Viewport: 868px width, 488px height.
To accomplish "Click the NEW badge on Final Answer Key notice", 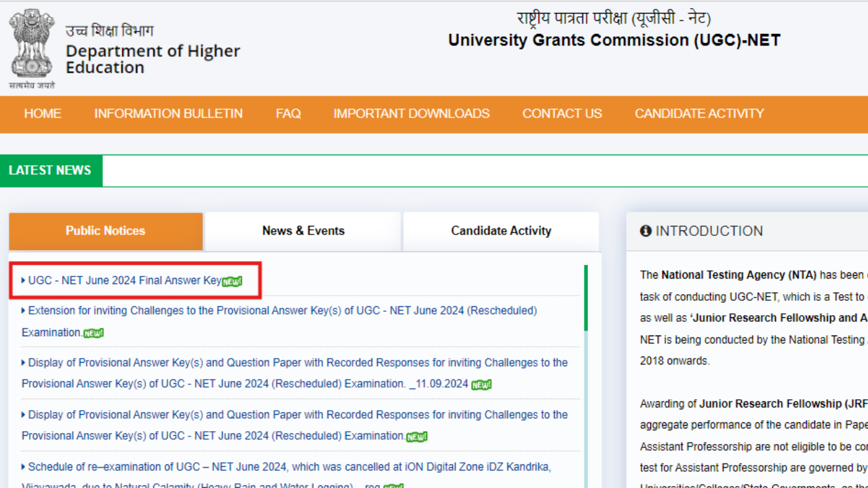I will (x=231, y=281).
